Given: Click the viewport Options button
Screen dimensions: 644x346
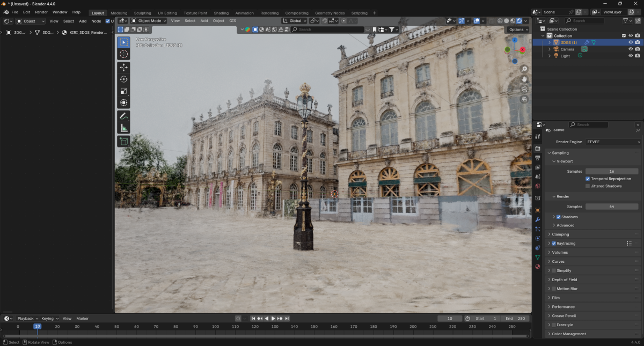Looking at the screenshot, I should coord(518,30).
